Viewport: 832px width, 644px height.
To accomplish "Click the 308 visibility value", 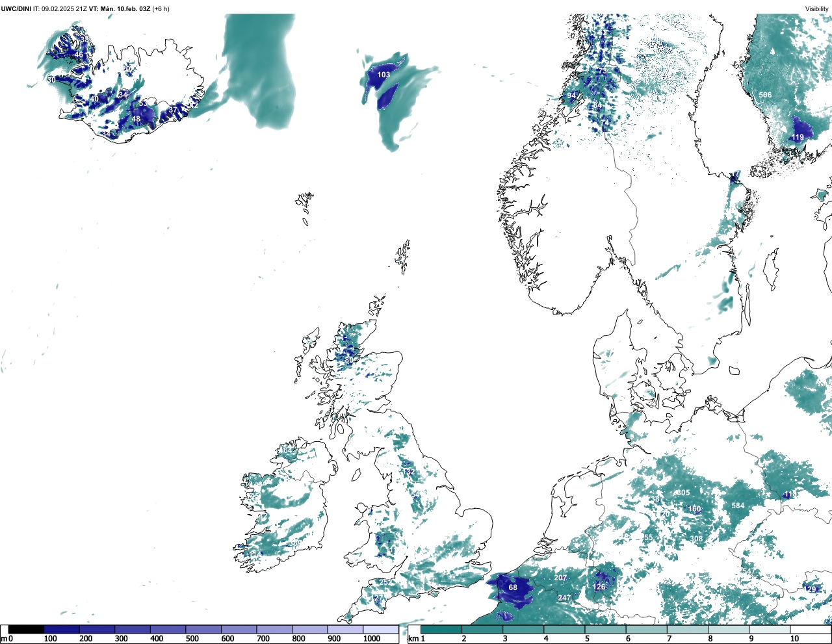I will click(696, 539).
